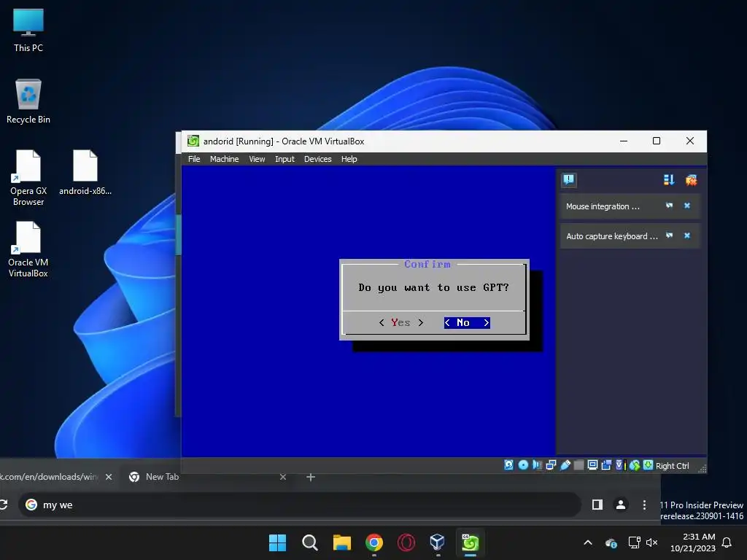Open the Devices menu
Image resolution: width=747 pixels, height=560 pixels.
click(x=318, y=159)
